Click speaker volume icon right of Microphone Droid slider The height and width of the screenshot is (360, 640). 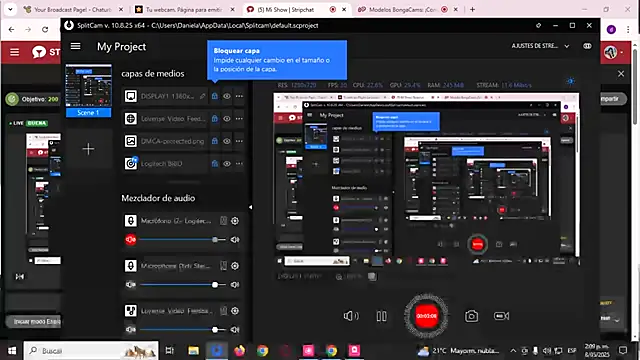(x=235, y=284)
